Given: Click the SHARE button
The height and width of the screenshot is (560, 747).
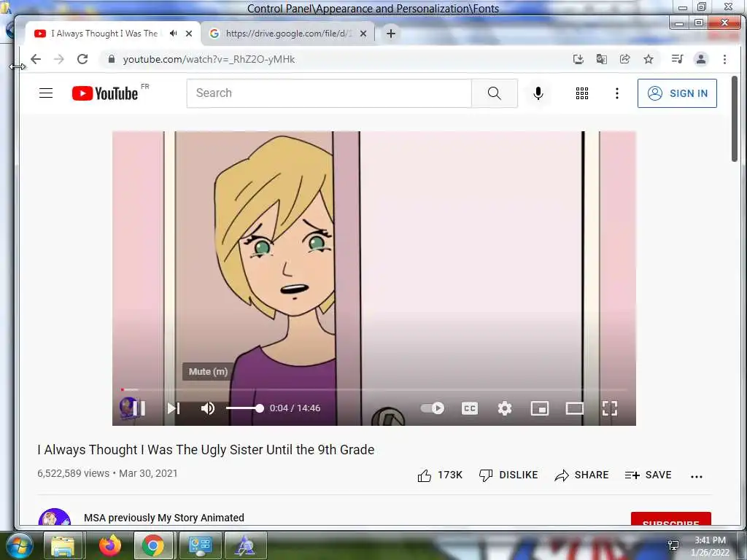Looking at the screenshot, I should [x=581, y=475].
